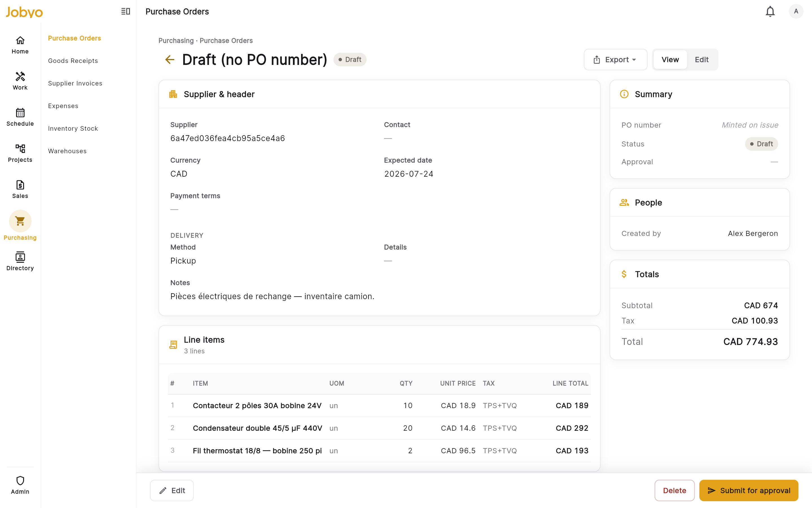
Task: Click the People group icon
Action: click(624, 203)
